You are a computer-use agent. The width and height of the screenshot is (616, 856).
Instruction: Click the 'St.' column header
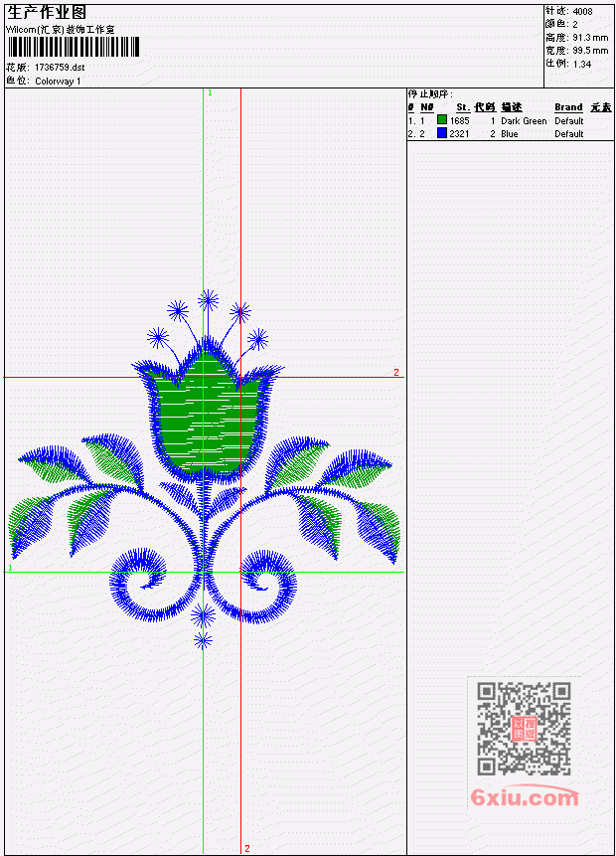point(463,107)
